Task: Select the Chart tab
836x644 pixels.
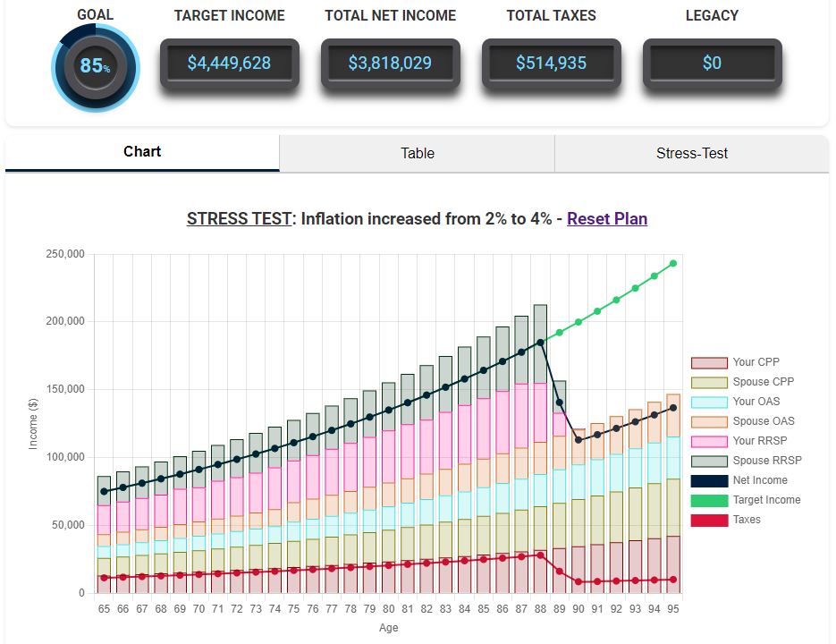Action: 142,152
